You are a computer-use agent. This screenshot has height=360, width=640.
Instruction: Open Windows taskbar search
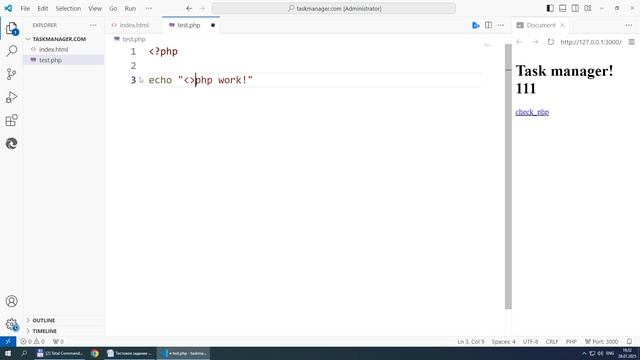click(24, 353)
